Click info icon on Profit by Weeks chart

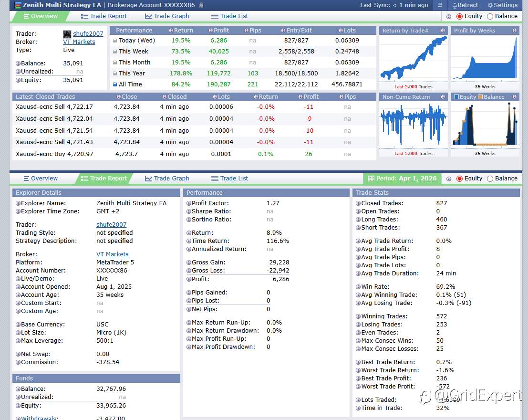pyautogui.click(x=515, y=31)
